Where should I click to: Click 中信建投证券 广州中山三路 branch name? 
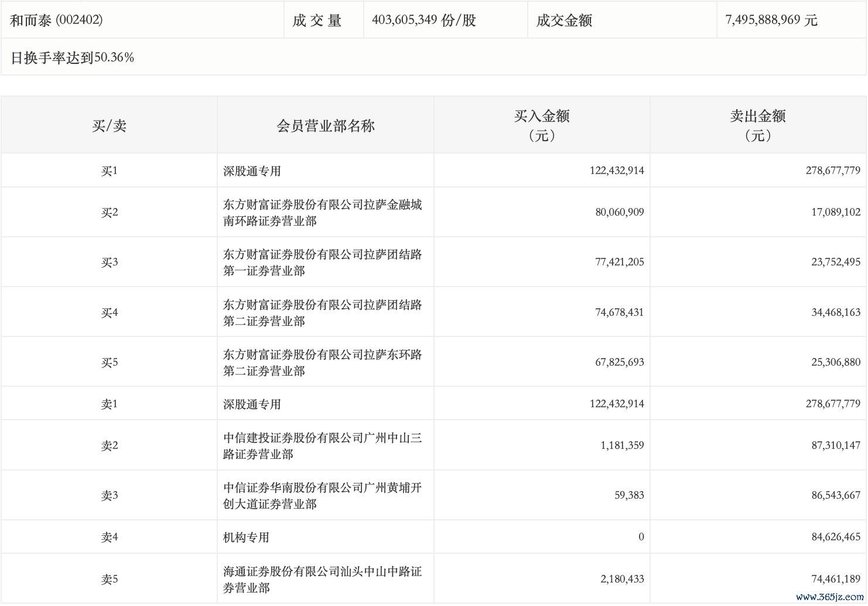[322, 446]
